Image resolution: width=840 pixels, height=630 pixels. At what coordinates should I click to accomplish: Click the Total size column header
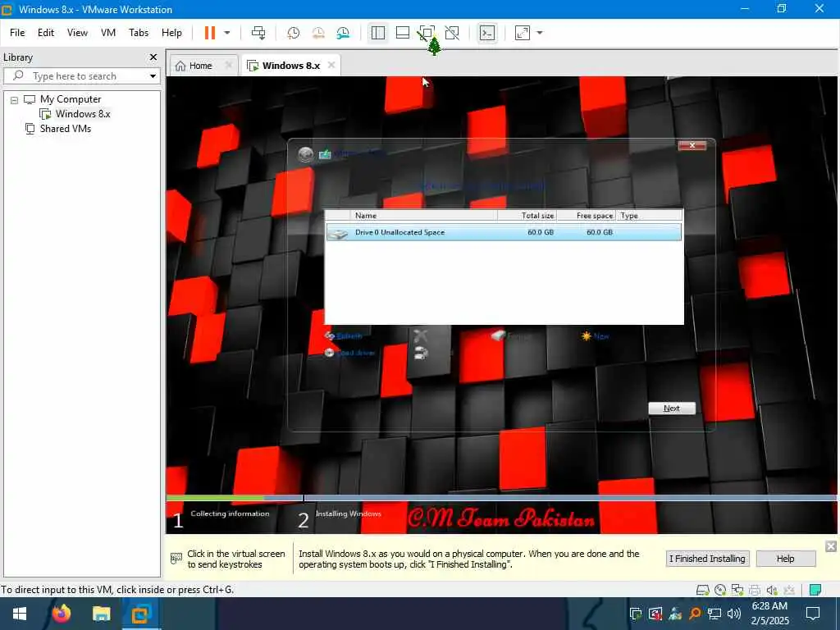tap(527, 216)
